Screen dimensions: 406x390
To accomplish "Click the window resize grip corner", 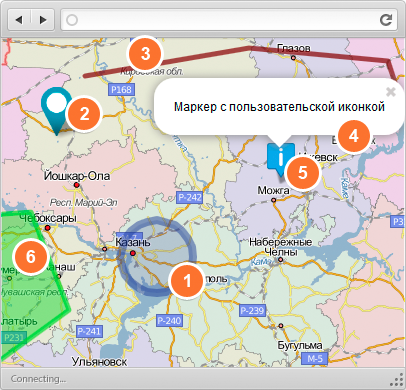I will click(398, 379).
